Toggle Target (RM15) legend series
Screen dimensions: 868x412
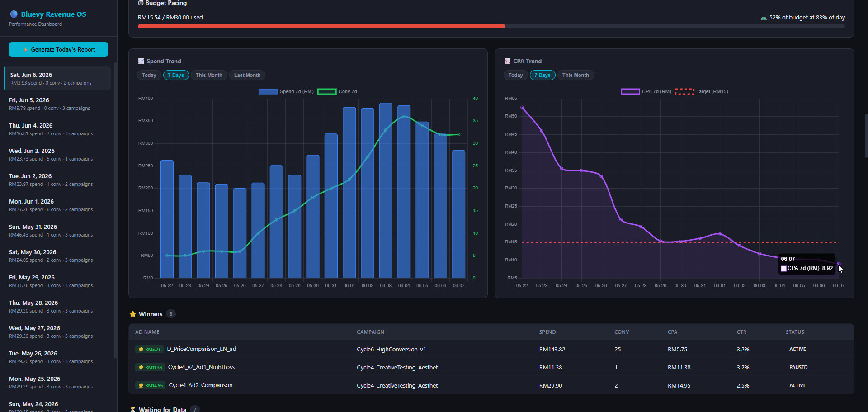(702, 91)
